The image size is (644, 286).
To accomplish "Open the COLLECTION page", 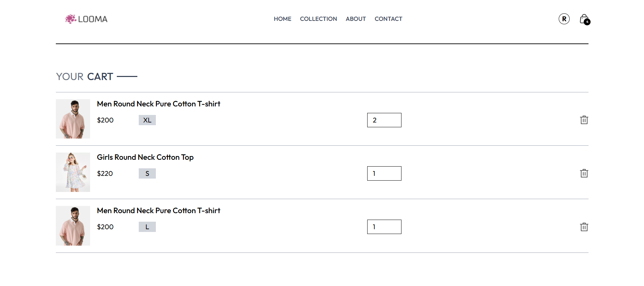I will 319,19.
